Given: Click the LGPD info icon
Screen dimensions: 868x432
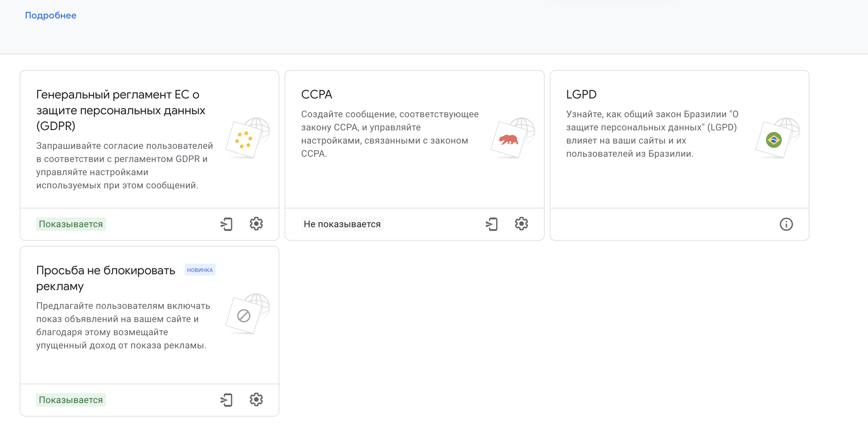Looking at the screenshot, I should point(786,224).
